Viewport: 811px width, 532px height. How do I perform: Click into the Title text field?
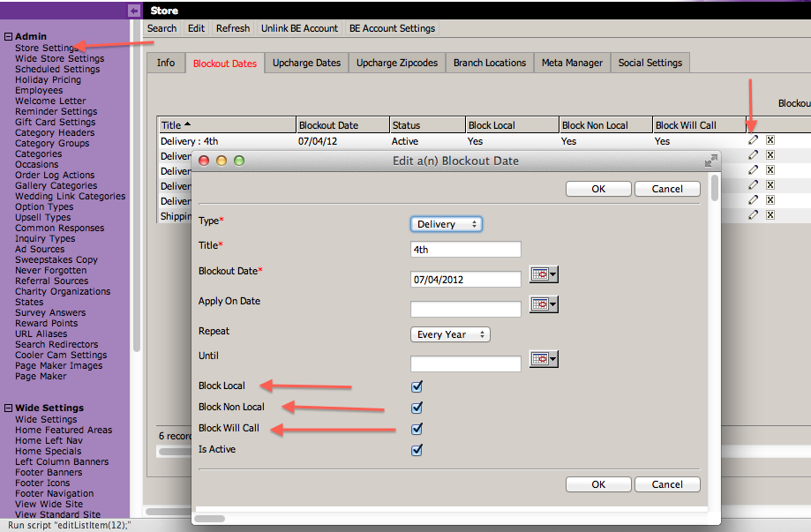tap(465, 250)
